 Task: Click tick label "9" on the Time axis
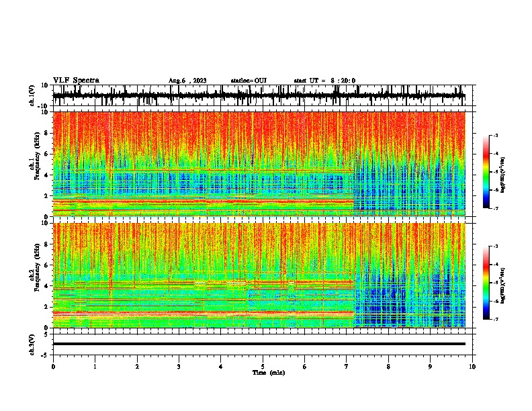[430, 367]
